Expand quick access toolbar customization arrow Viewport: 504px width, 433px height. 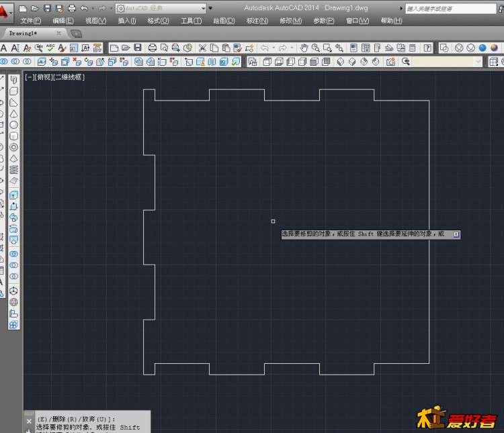210,8
